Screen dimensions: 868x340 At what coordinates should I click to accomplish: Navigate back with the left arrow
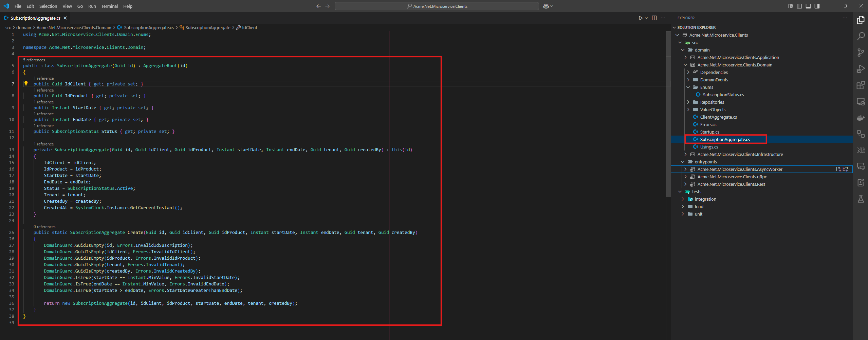click(318, 6)
